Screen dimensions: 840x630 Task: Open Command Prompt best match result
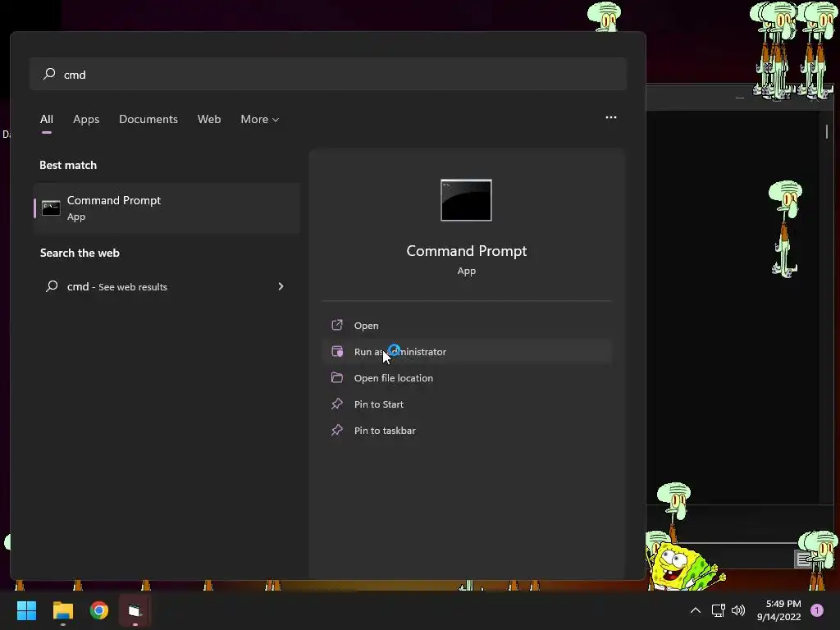coord(167,208)
